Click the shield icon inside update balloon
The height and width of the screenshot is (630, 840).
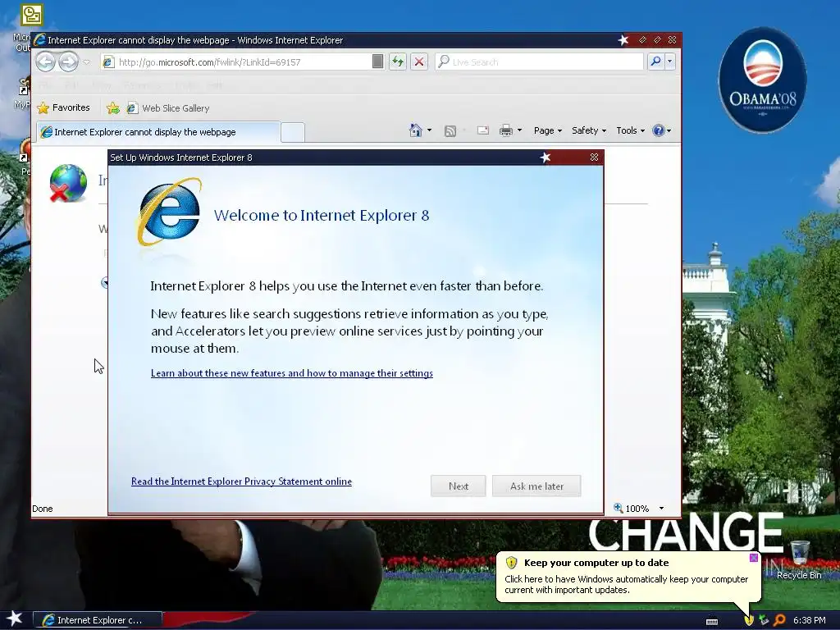[512, 563]
